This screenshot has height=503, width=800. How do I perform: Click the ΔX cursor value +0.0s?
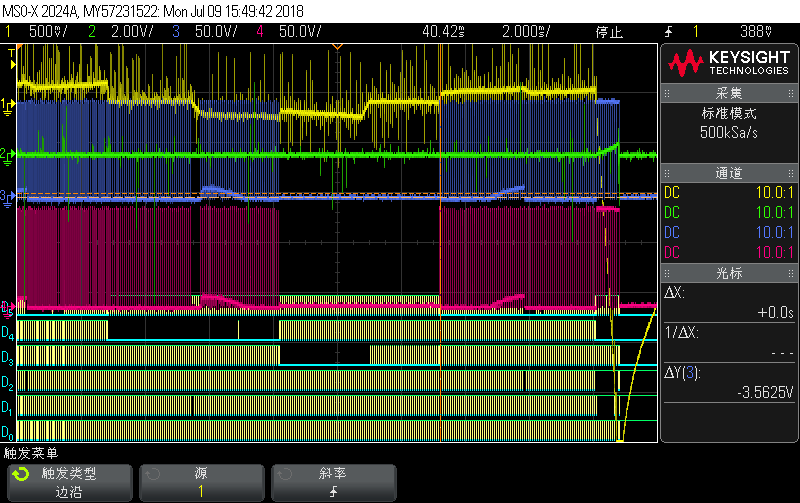(775, 312)
